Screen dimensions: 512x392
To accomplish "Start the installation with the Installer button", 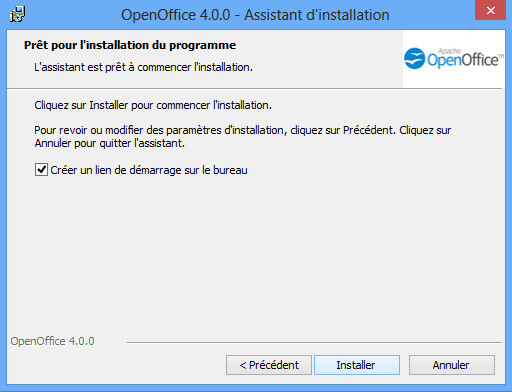I will 357,365.
